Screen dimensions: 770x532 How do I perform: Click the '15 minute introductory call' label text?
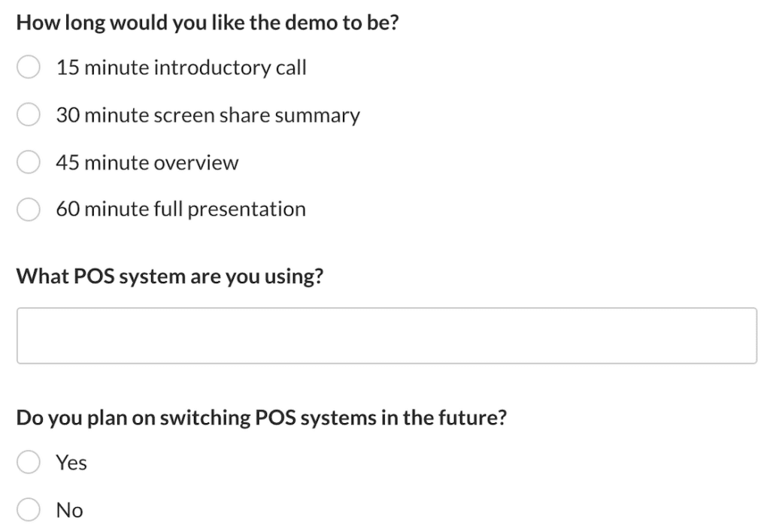click(180, 68)
